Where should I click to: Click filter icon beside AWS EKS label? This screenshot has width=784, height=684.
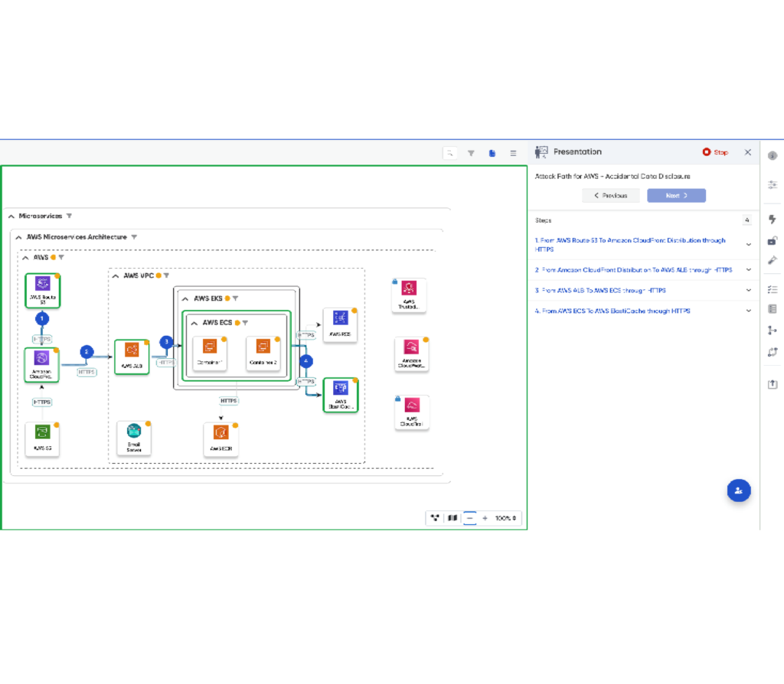pos(236,298)
